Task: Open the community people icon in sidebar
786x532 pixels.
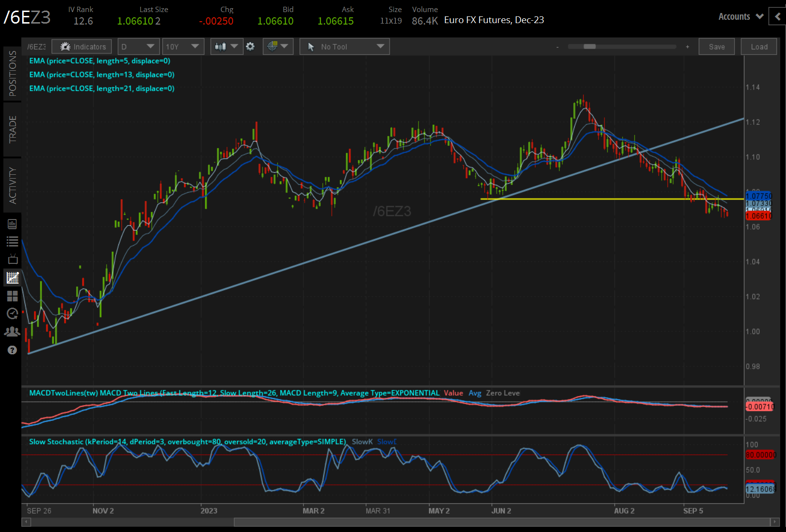Action: click(x=13, y=332)
